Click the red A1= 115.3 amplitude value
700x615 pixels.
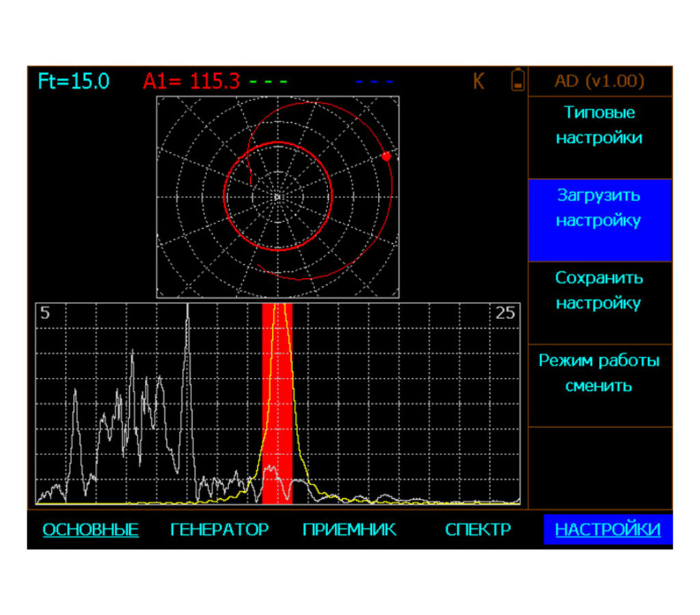[x=191, y=81]
